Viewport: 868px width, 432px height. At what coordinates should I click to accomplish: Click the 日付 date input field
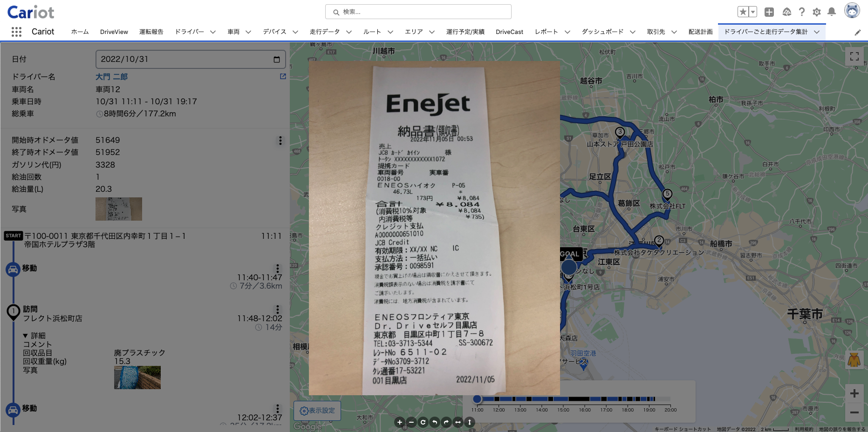pyautogui.click(x=191, y=60)
